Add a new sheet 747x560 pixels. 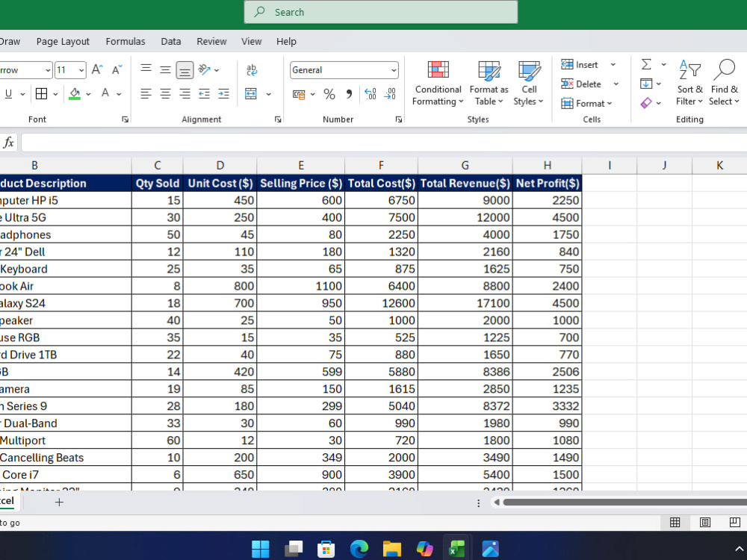coord(59,502)
